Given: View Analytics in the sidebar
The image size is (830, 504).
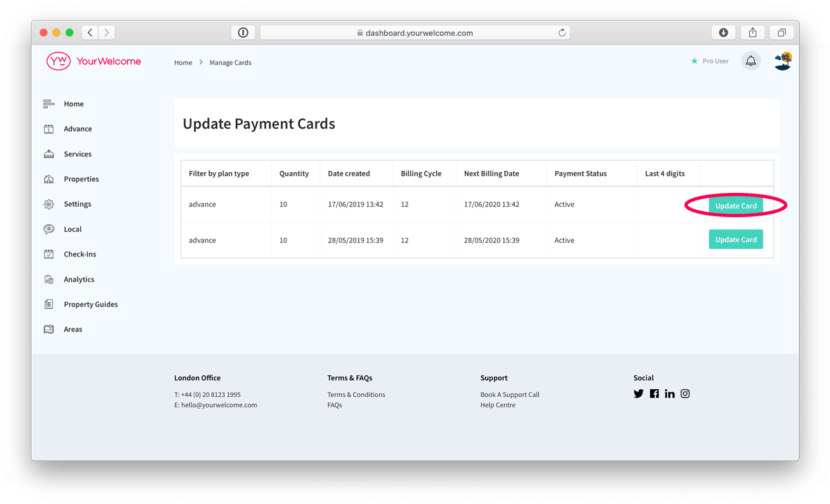Looking at the screenshot, I should click(x=79, y=279).
